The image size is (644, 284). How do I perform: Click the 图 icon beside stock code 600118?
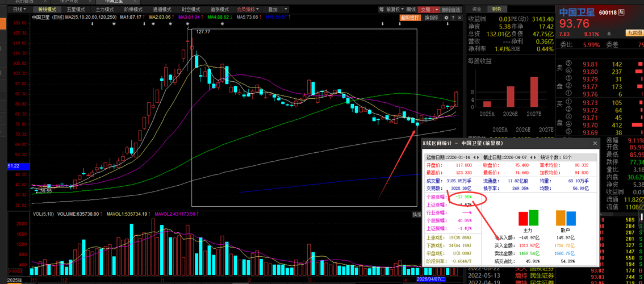pos(621,12)
